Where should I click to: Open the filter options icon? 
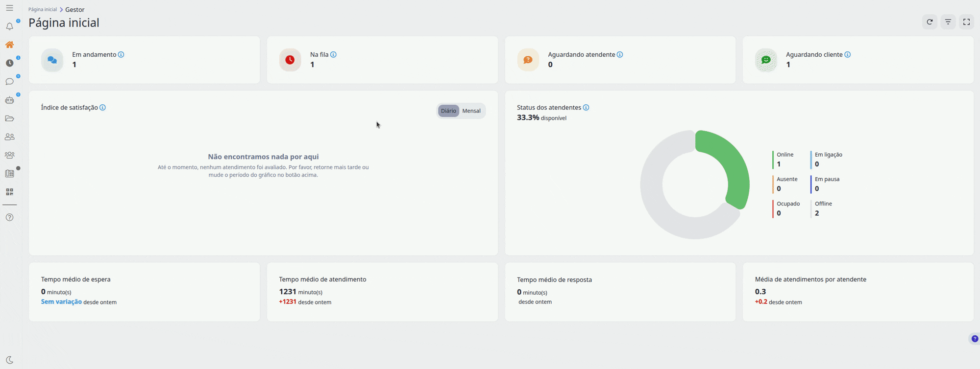(948, 22)
